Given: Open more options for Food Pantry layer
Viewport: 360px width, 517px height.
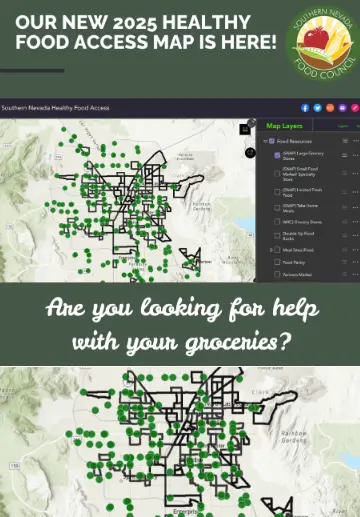Looking at the screenshot, I should 356,262.
